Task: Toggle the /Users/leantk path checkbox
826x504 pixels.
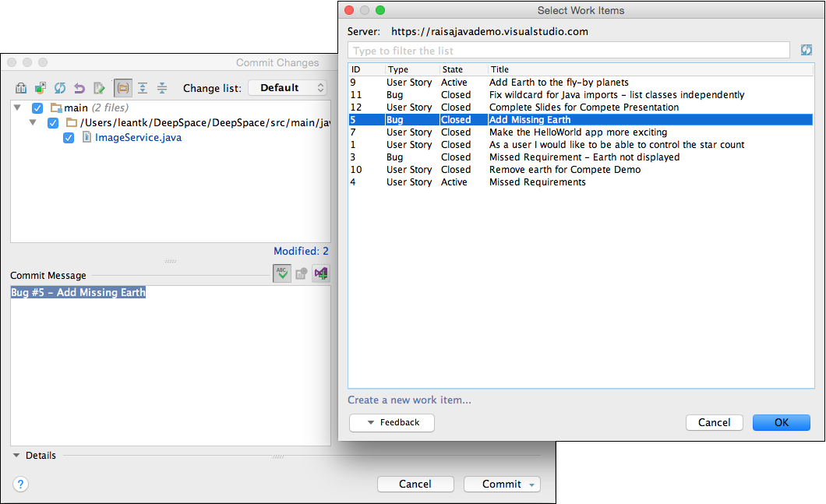Action: (53, 123)
